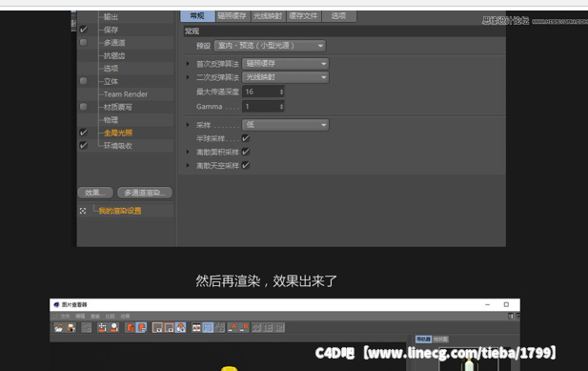The width and height of the screenshot is (588, 371).
Task: Click the Cinema 4D logo in Picture Viewer title bar
Action: pyautogui.click(x=56, y=304)
